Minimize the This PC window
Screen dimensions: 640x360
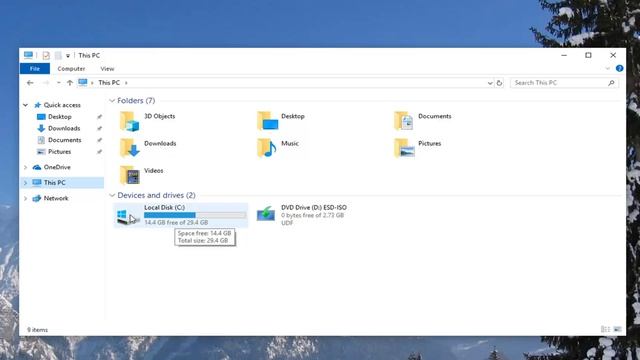pos(564,55)
